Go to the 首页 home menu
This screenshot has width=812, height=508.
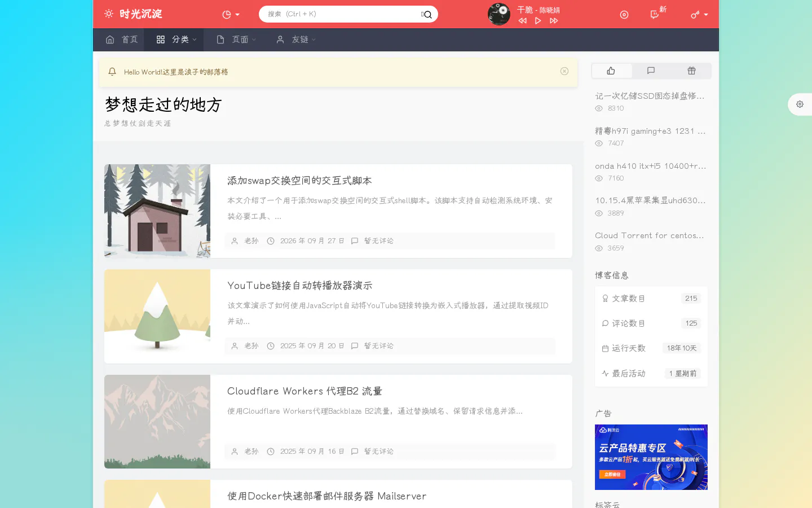pos(121,40)
